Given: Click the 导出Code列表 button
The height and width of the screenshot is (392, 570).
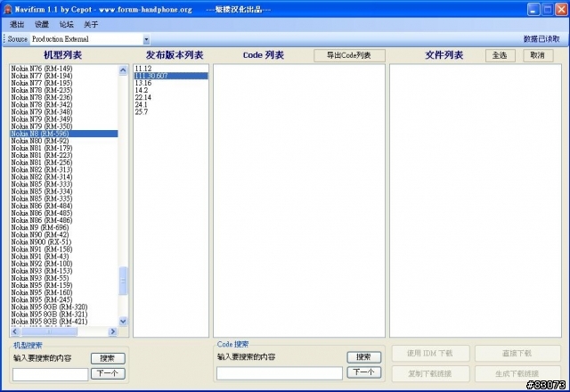Looking at the screenshot, I should [x=349, y=55].
